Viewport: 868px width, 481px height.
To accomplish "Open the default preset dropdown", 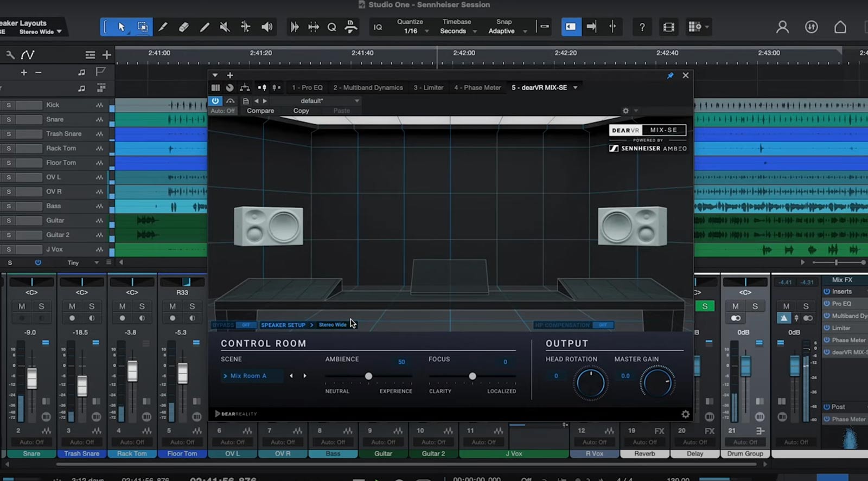I will coord(356,101).
